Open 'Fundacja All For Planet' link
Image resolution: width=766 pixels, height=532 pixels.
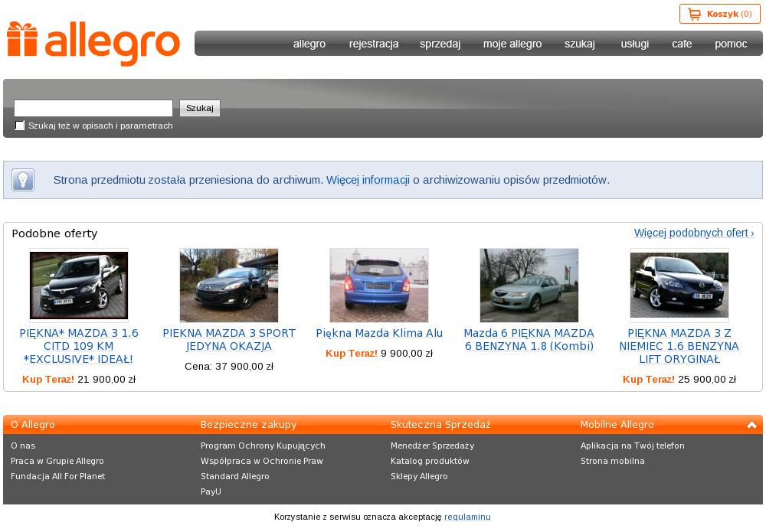57,476
